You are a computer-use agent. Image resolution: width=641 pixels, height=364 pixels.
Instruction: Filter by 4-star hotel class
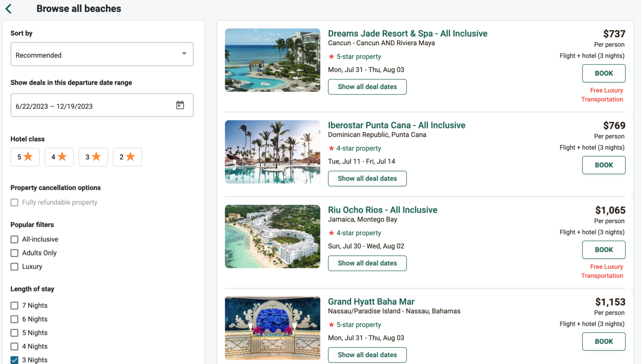coord(59,157)
